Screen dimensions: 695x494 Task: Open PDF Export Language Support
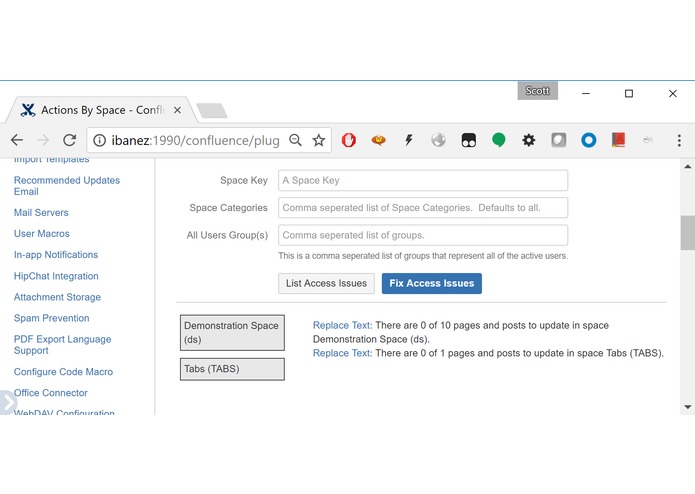click(x=62, y=345)
